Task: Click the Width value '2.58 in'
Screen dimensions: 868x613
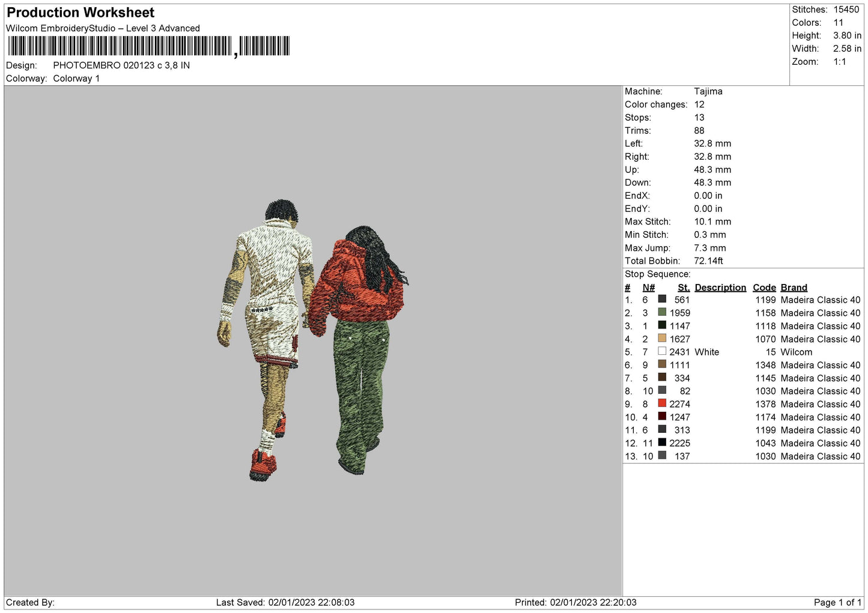Action: 847,49
